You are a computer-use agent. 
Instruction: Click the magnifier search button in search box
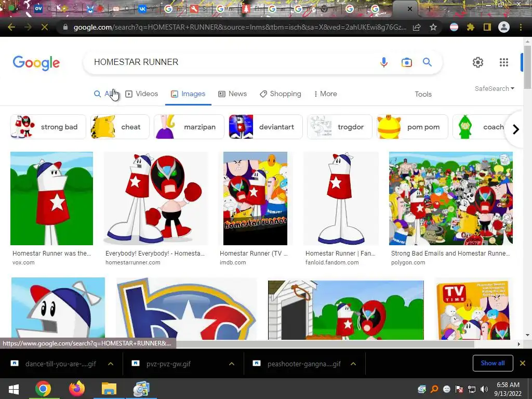427,62
